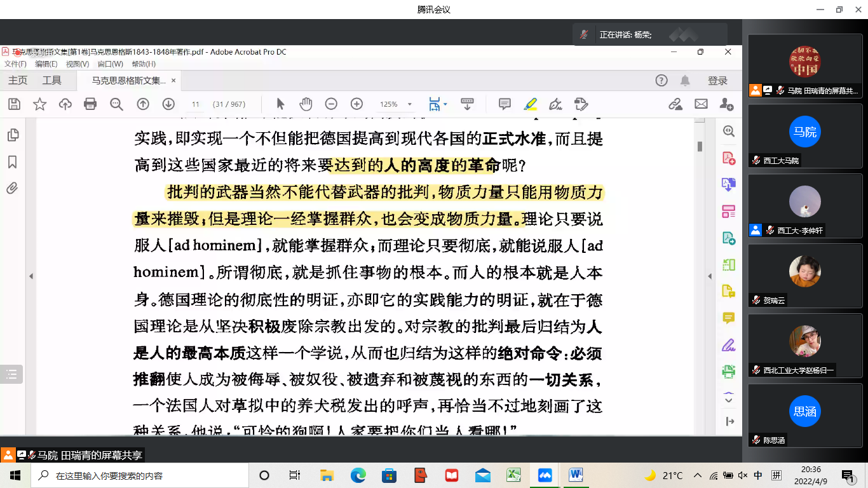Open the Bookmarks panel in left sidebar
868x488 pixels.
point(12,162)
